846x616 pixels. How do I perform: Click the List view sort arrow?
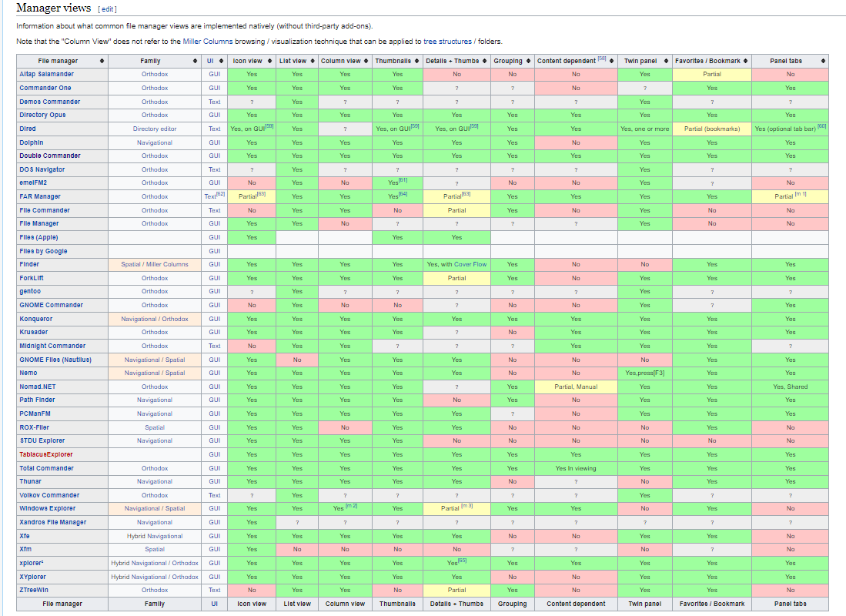(312, 61)
